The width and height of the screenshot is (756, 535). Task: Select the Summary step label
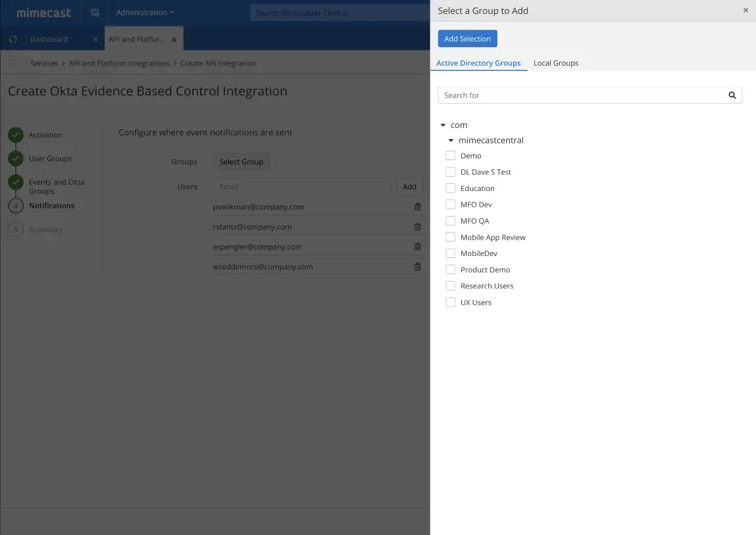45,230
